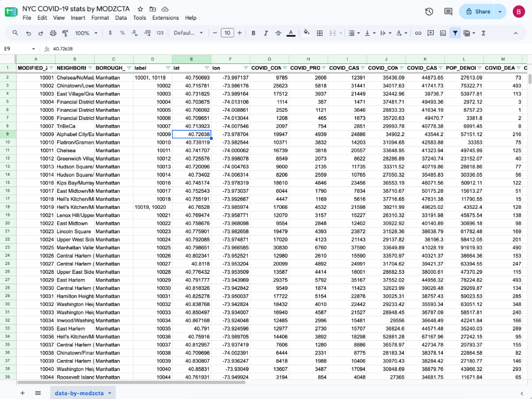Move document to folder icon
Screen dimensions: 532x399
point(153,9)
